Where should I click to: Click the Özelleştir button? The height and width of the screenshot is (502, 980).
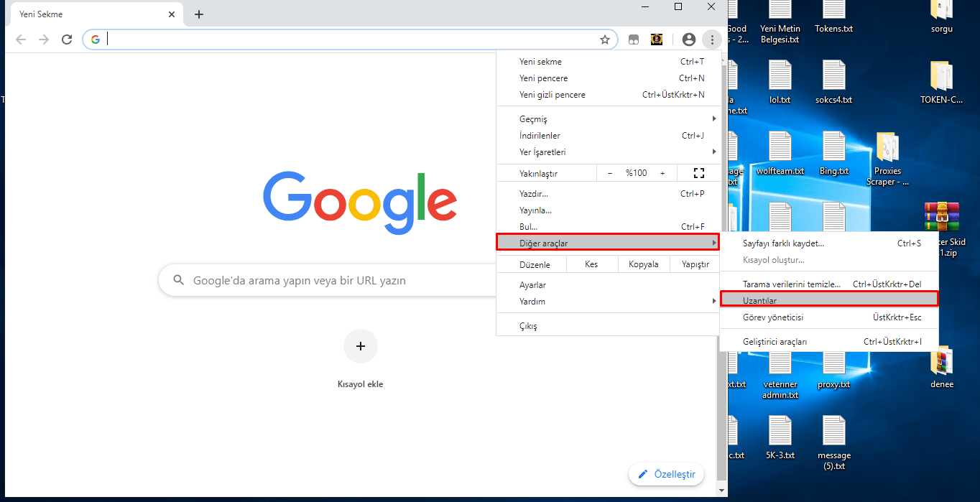(666, 474)
